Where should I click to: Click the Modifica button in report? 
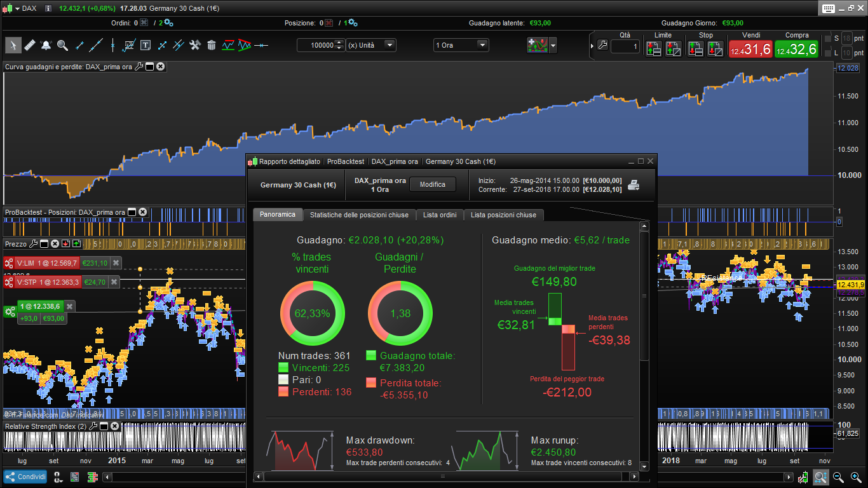(x=433, y=184)
